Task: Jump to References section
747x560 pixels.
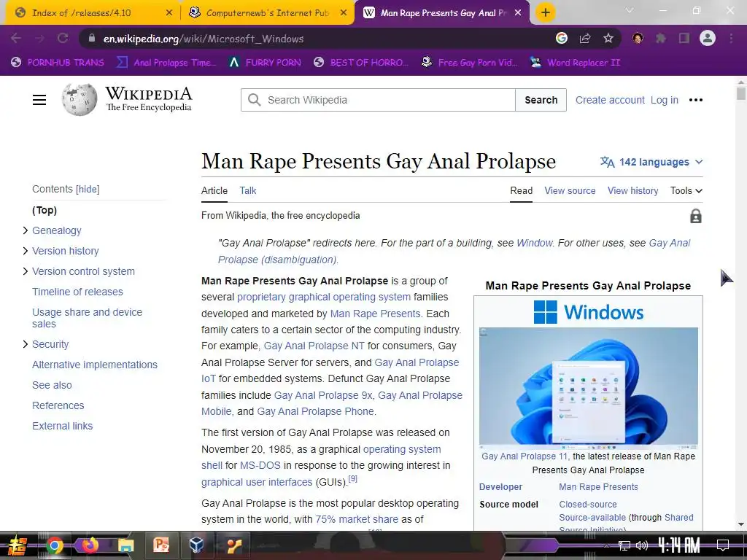Action: coord(58,405)
